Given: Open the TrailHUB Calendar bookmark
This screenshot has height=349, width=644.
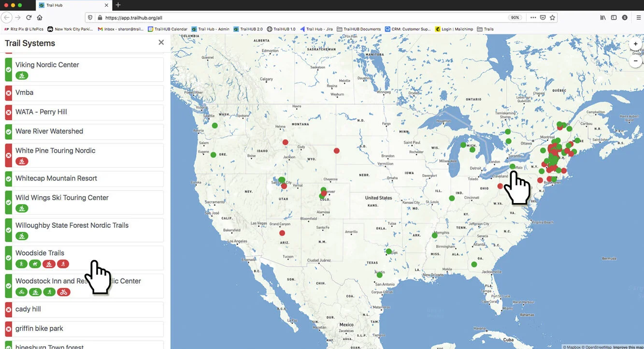Looking at the screenshot, I should click(168, 29).
